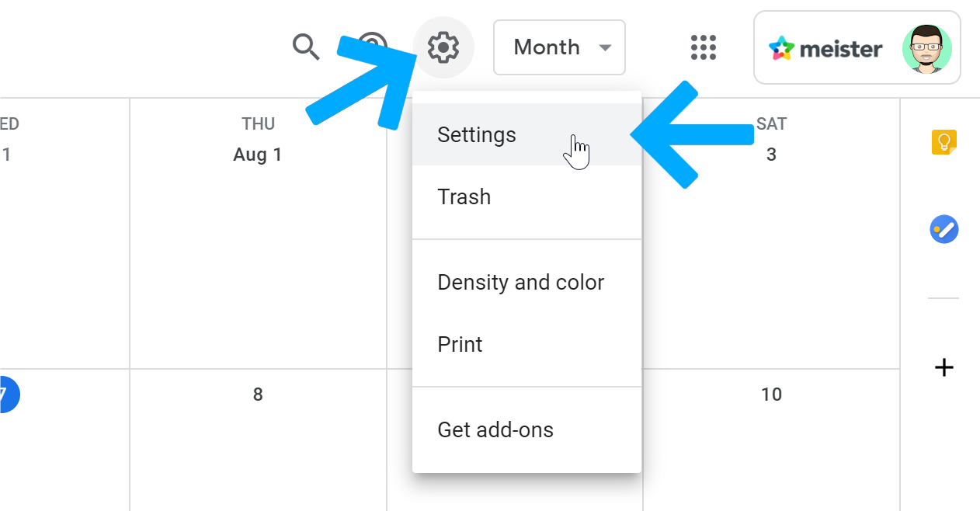Choose Density and color option

coord(520,282)
